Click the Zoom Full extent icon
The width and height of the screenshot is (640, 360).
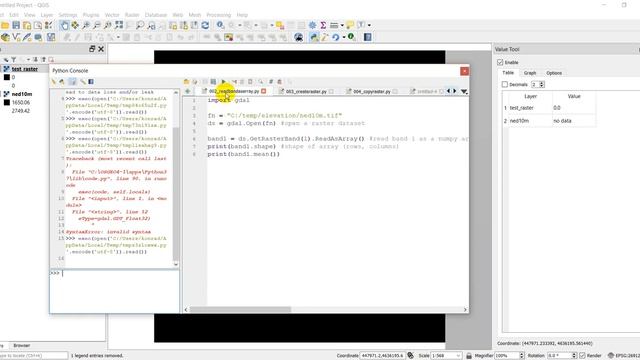(x=119, y=25)
